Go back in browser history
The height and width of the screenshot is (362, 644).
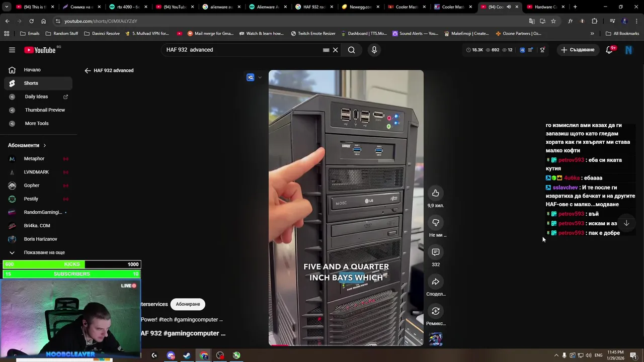point(7,21)
